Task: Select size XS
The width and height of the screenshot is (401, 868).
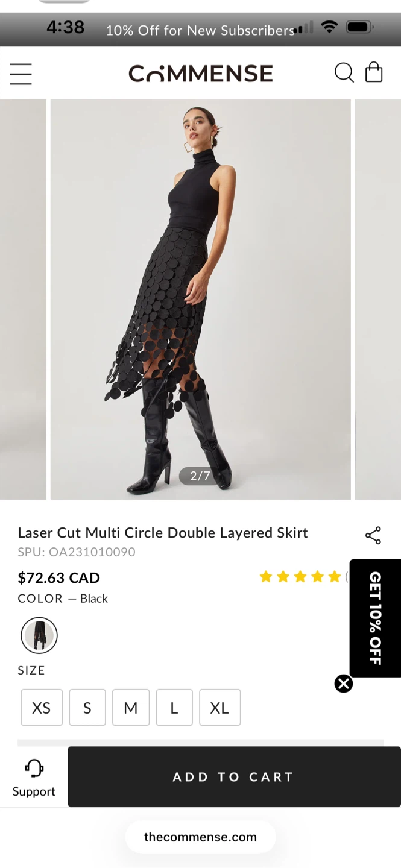Action: pyautogui.click(x=42, y=708)
